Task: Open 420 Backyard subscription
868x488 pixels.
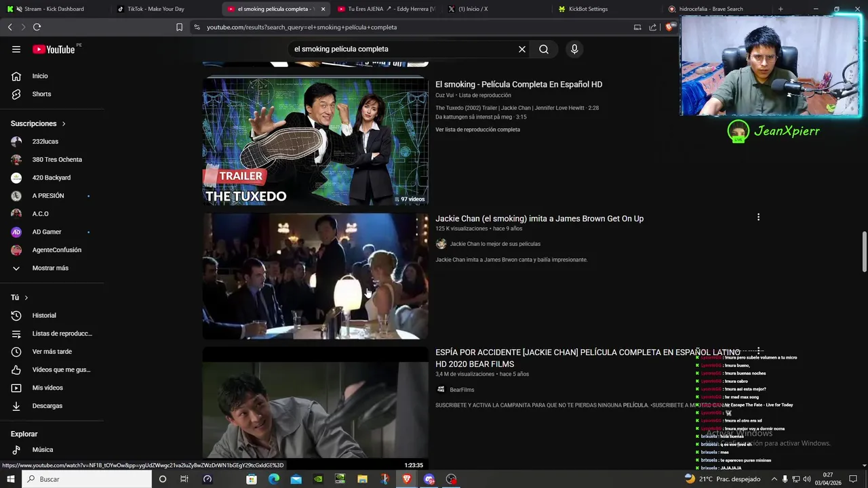Action: pos(52,178)
